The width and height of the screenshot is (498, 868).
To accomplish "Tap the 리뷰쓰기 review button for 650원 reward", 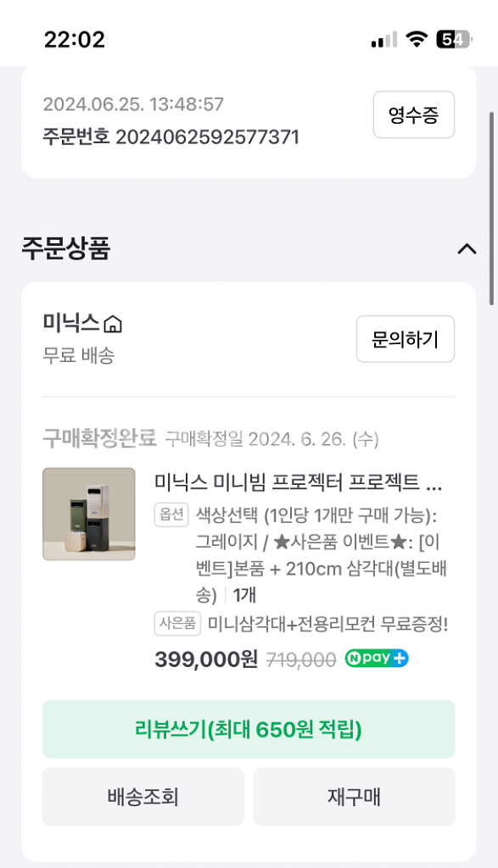I will tap(249, 729).
